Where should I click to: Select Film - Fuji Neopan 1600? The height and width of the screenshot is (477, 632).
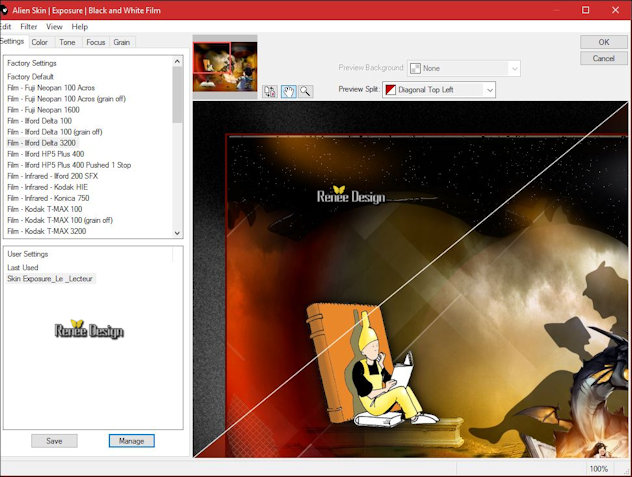pos(43,110)
